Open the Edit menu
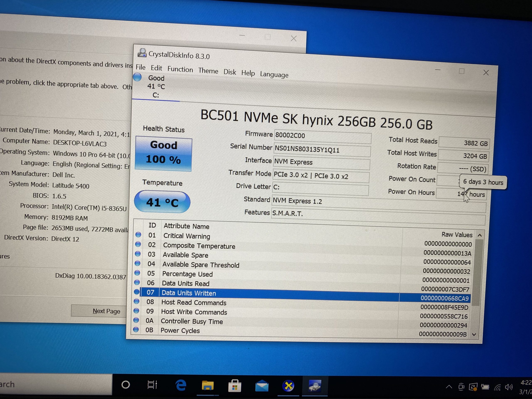 pos(156,68)
